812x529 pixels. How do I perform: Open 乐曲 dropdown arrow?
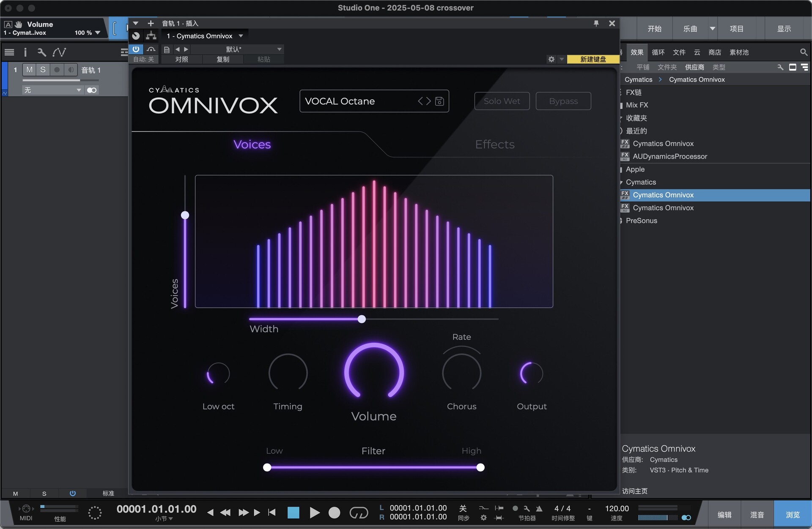click(x=713, y=29)
